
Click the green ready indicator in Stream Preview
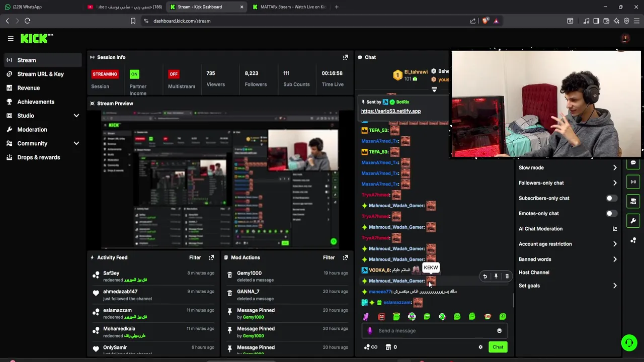[333, 242]
